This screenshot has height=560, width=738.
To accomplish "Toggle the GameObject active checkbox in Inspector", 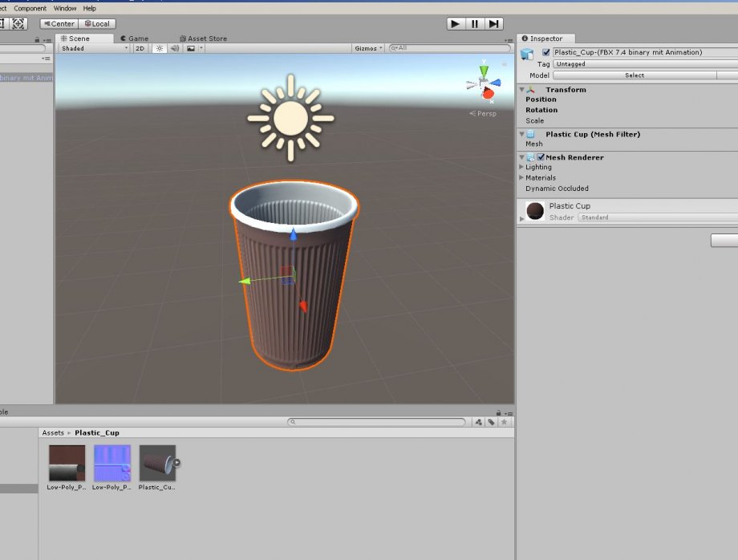I will 546,51.
